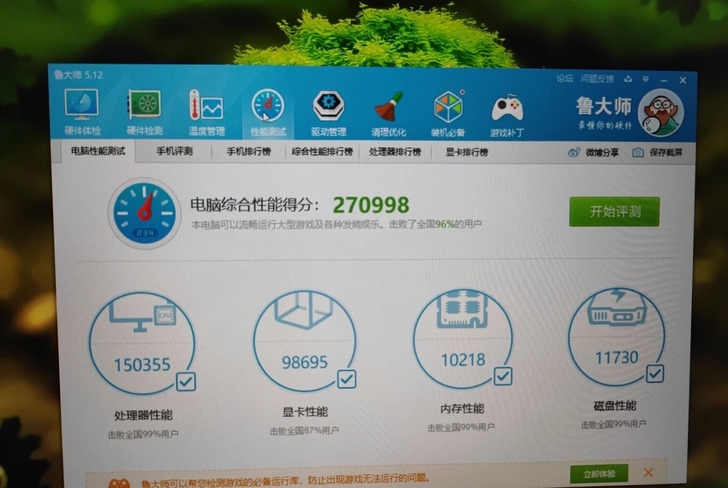
Task: Click the disk drive icon
Action: tap(617, 307)
